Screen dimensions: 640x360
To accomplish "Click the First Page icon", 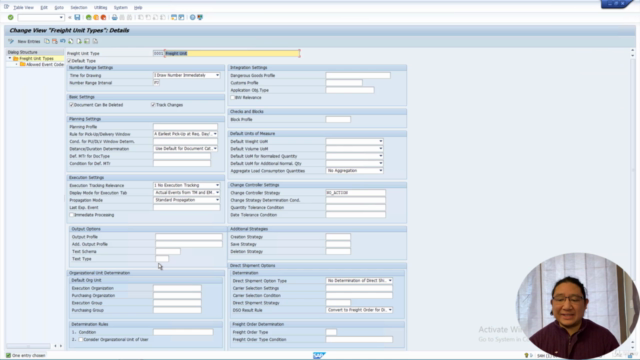I will pos(141,18).
